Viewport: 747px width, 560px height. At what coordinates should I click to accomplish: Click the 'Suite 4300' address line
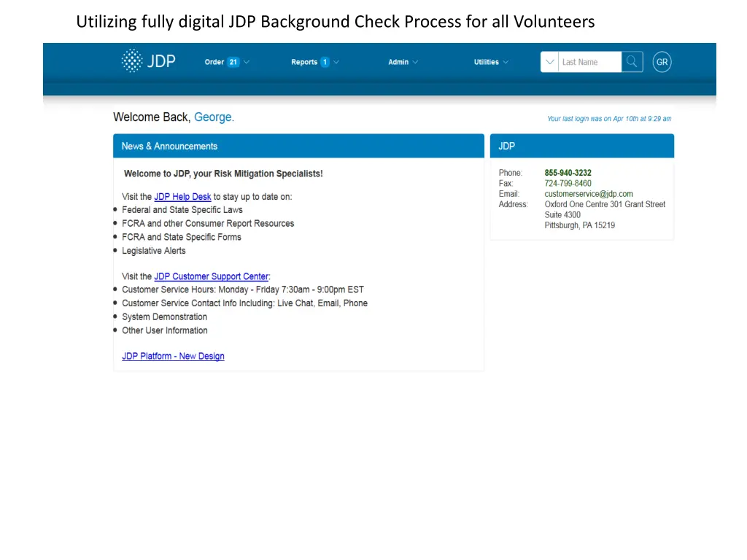[562, 215]
